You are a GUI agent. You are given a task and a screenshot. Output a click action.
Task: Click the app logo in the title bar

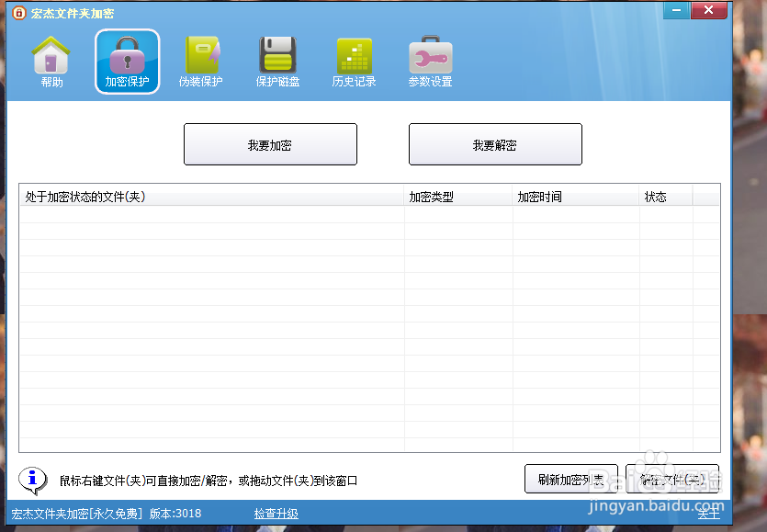click(x=18, y=13)
